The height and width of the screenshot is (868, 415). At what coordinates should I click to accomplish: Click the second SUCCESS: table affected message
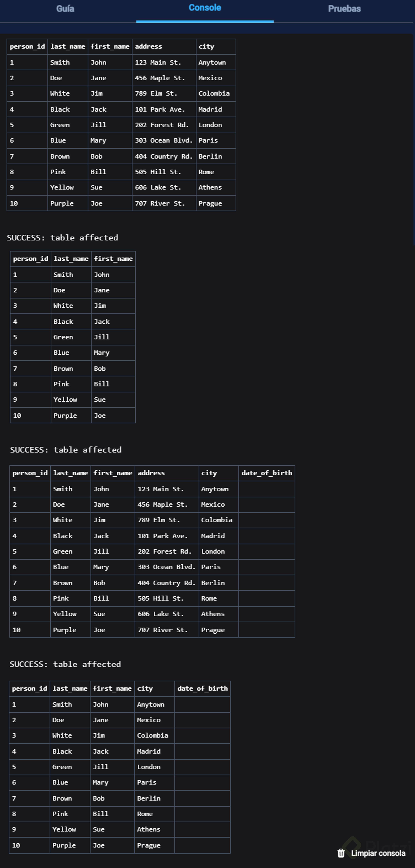click(x=66, y=450)
